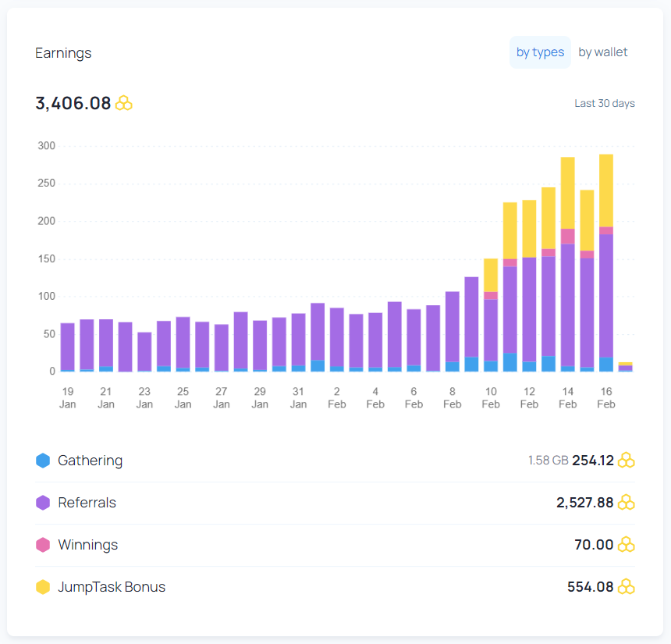Switch to the 'by wallet' tab
Image resolution: width=671 pixels, height=644 pixels.
click(602, 52)
